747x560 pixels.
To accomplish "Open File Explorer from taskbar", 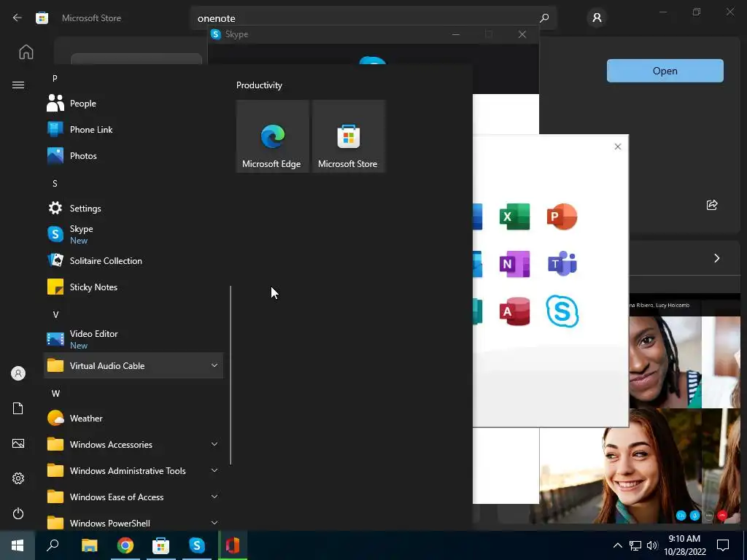I will (89, 545).
